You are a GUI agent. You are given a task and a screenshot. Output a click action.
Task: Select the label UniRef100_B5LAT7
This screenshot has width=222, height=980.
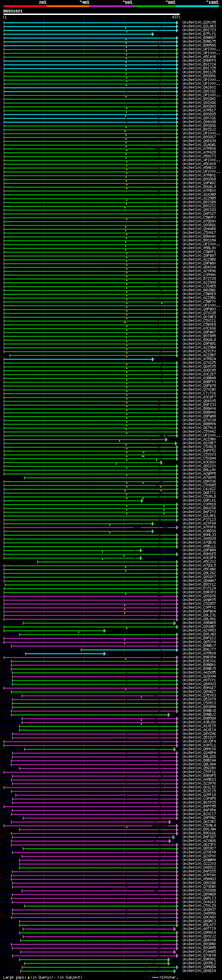coord(199,925)
